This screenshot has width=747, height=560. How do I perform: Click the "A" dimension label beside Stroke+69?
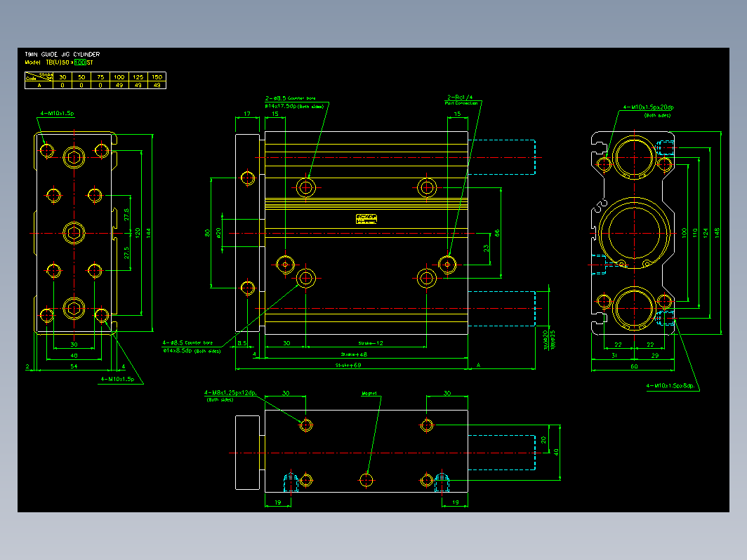[x=479, y=365]
